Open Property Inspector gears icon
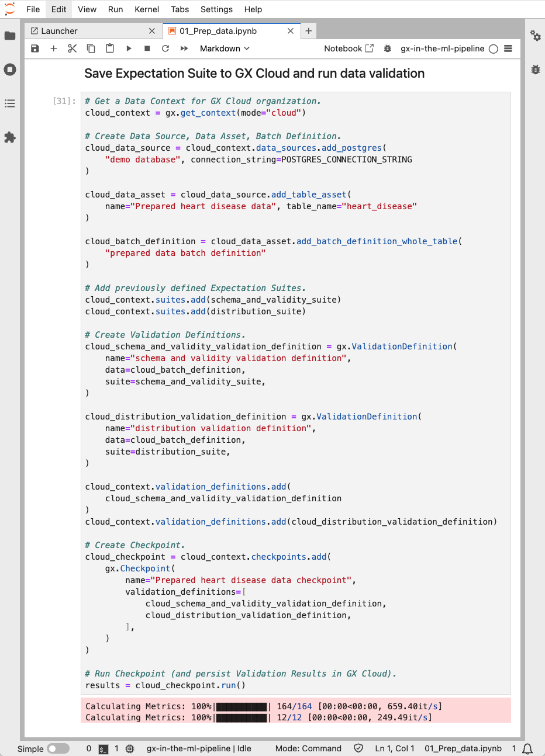This screenshot has width=545, height=756. (536, 36)
